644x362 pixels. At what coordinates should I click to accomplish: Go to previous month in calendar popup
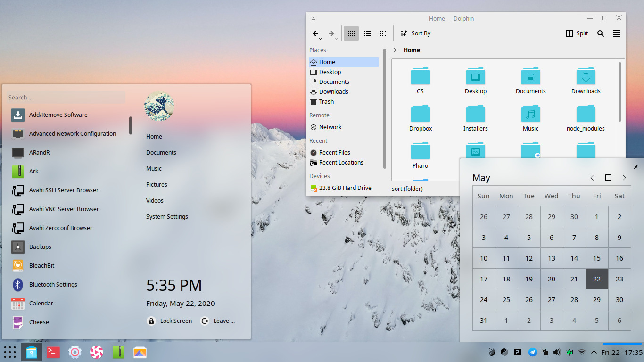click(592, 178)
